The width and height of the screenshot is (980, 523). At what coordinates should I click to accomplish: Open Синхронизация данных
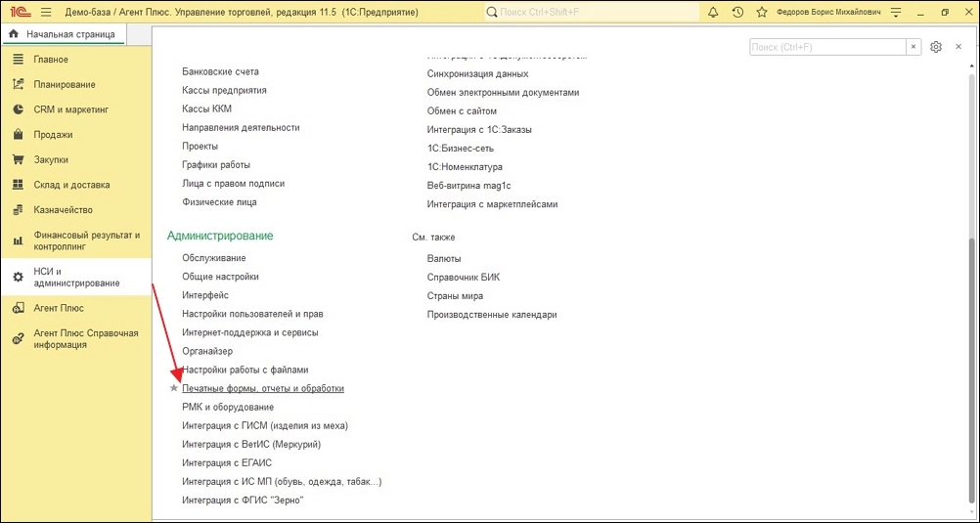tap(477, 73)
